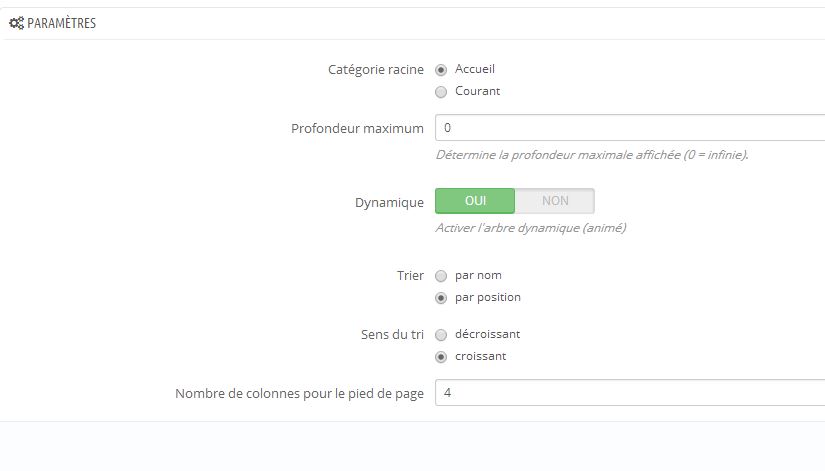The width and height of the screenshot is (825, 471).
Task: Sort categories par nom
Action: coord(441,276)
